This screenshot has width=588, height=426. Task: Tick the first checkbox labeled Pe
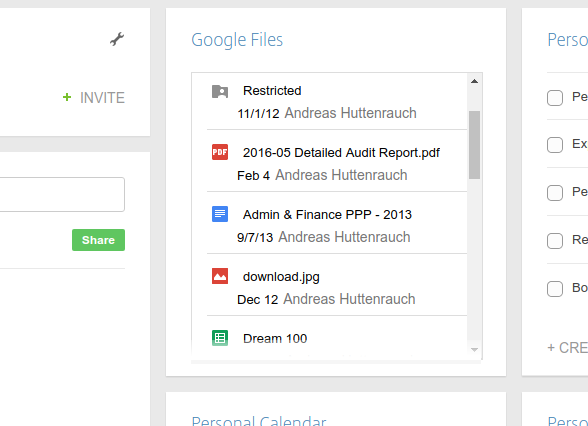555,98
